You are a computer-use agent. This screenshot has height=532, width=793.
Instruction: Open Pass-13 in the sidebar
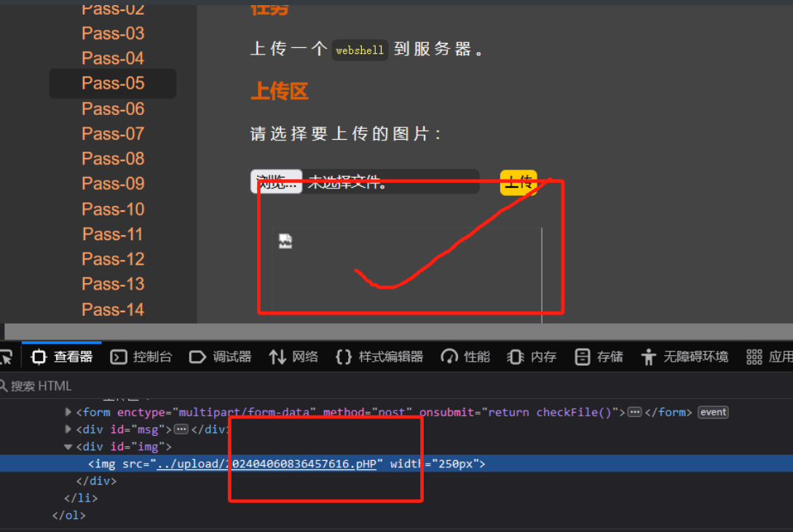coord(113,284)
